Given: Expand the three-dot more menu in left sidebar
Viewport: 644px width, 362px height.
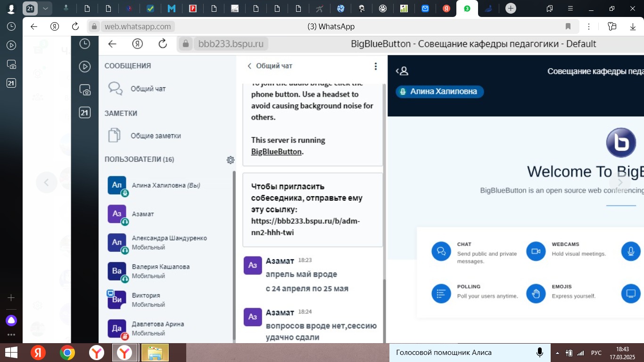Looking at the screenshot, I should click(x=11, y=335).
